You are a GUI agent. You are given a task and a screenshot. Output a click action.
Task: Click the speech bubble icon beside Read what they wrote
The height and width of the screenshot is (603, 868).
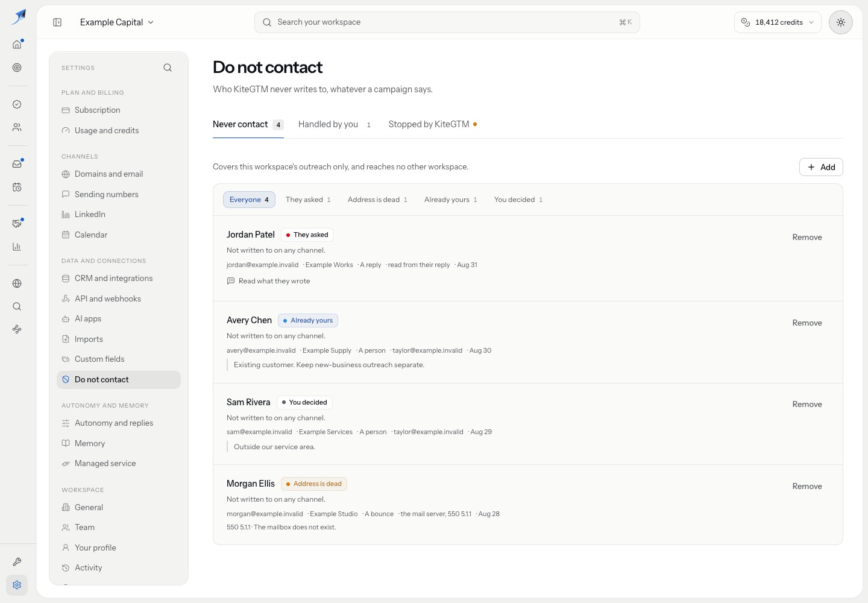[x=230, y=281]
